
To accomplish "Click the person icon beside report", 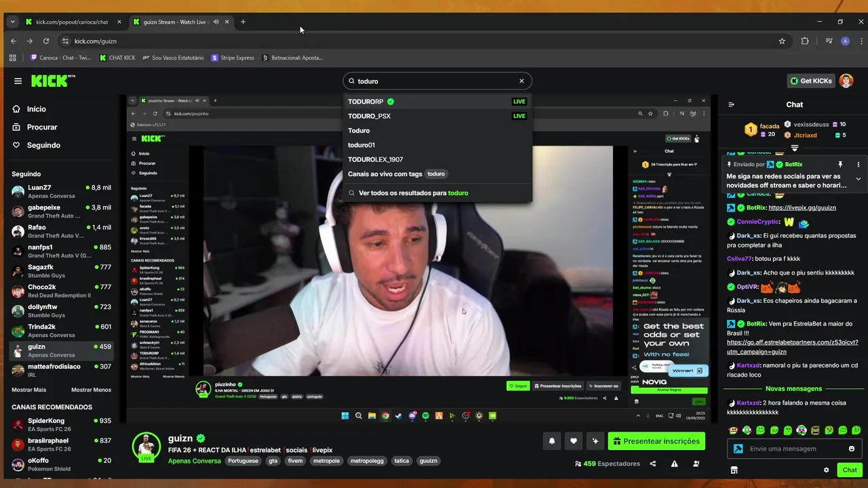I will pos(696,464).
